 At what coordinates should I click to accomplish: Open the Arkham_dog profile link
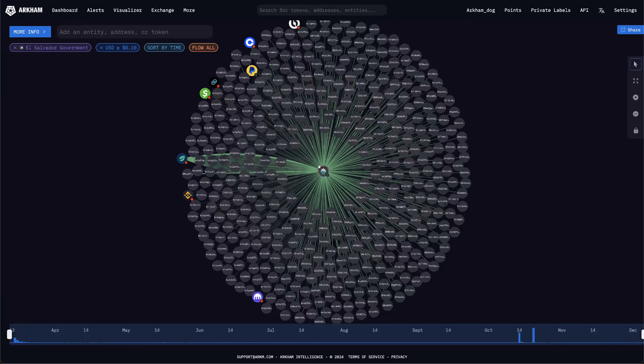click(481, 10)
